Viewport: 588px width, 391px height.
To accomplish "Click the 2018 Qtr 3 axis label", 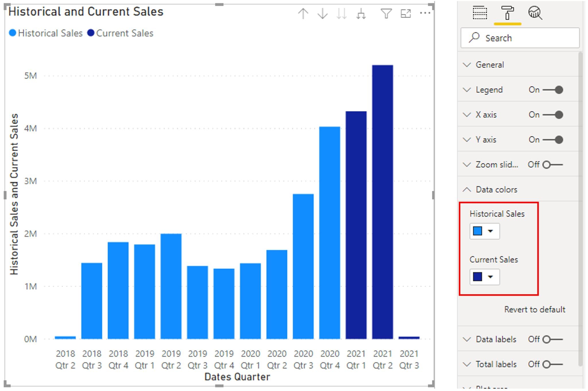I will (x=92, y=359).
